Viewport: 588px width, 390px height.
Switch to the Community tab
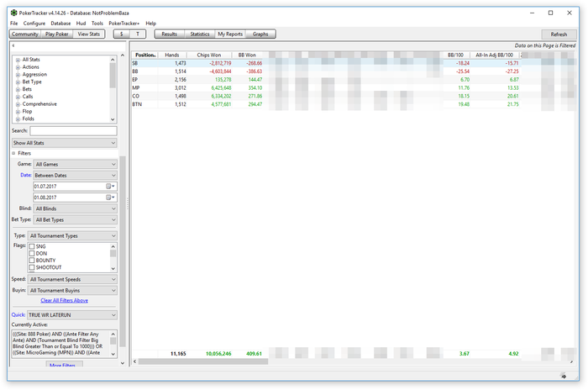point(25,34)
